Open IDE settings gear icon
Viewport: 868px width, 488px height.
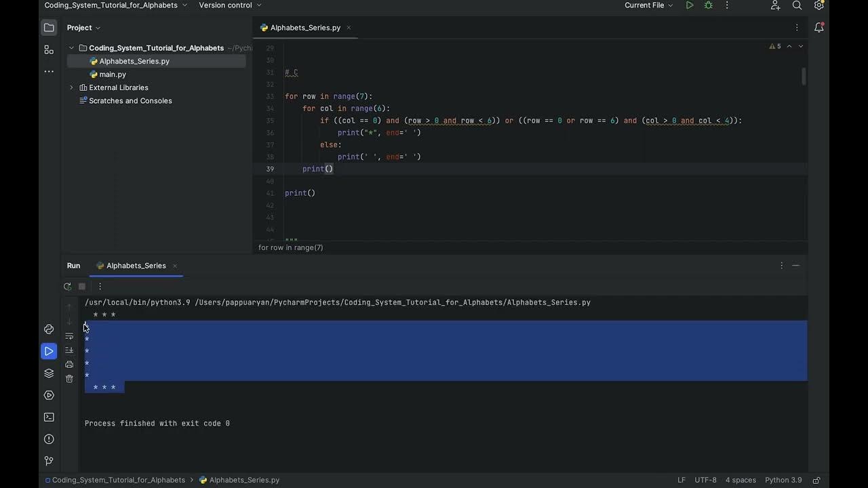click(818, 5)
